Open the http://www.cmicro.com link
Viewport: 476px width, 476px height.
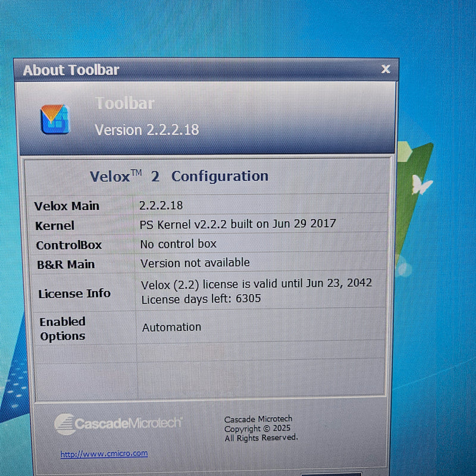pyautogui.click(x=104, y=453)
